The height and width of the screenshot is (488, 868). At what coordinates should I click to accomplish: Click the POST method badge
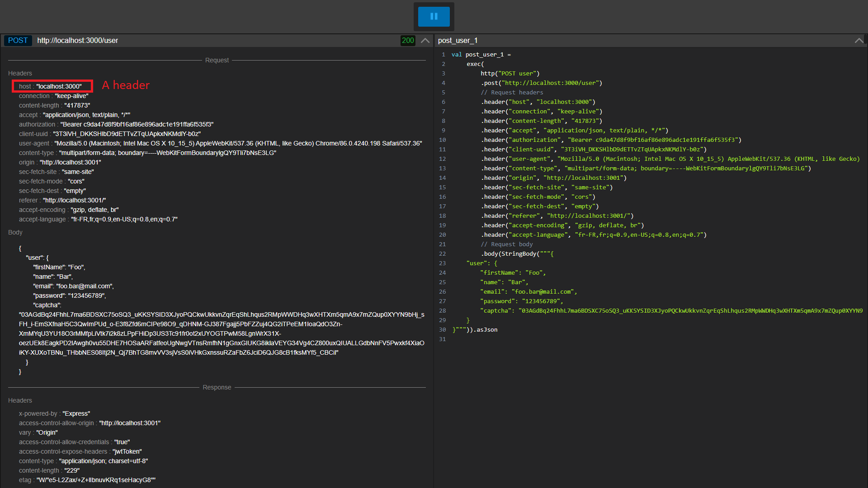point(18,41)
